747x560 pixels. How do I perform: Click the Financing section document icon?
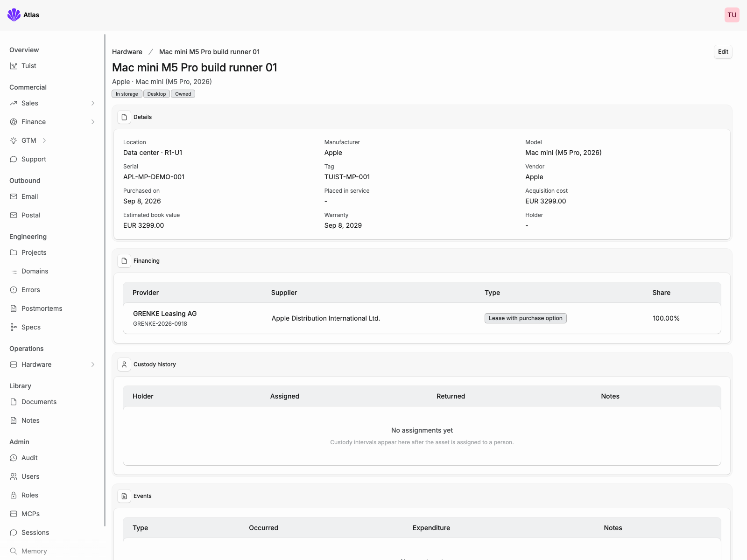124,261
